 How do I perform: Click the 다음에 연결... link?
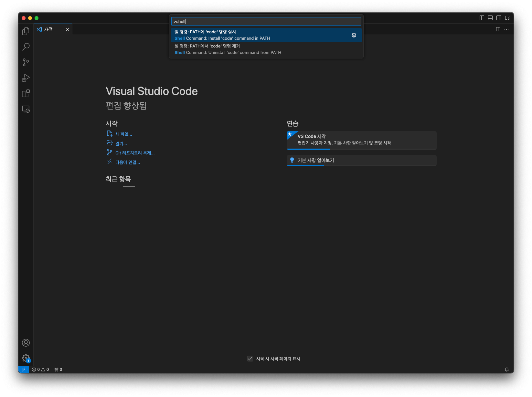click(127, 162)
